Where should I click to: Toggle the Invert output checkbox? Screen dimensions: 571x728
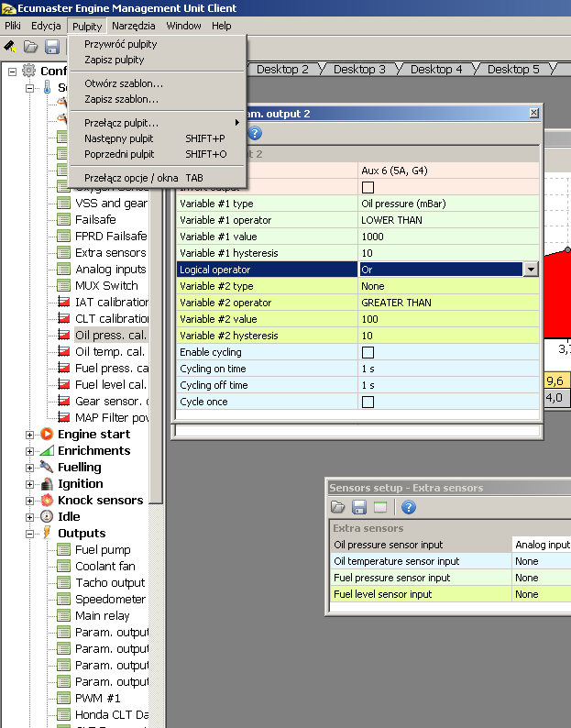tap(368, 188)
